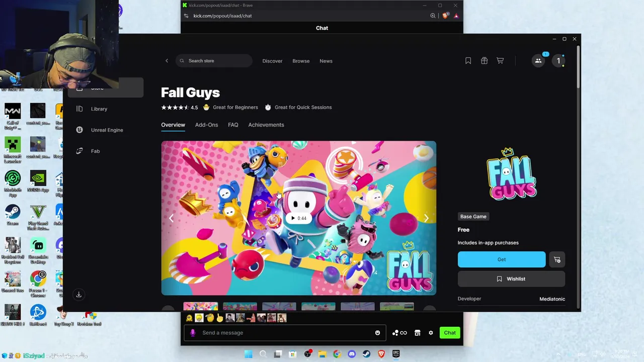This screenshot has width=644, height=362.
Task: Select the second carousel thumbnail
Action: pyautogui.click(x=240, y=307)
